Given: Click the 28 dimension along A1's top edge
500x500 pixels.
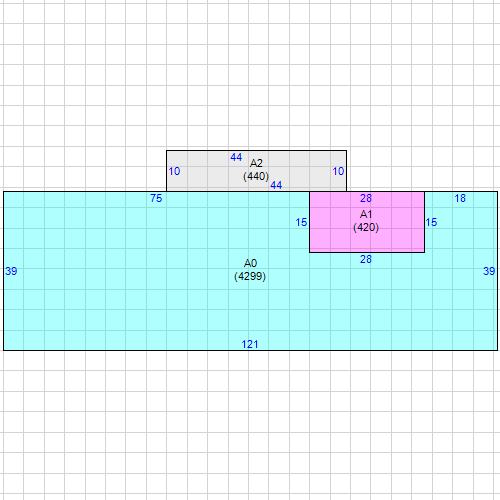Looking at the screenshot, I should (x=366, y=198).
